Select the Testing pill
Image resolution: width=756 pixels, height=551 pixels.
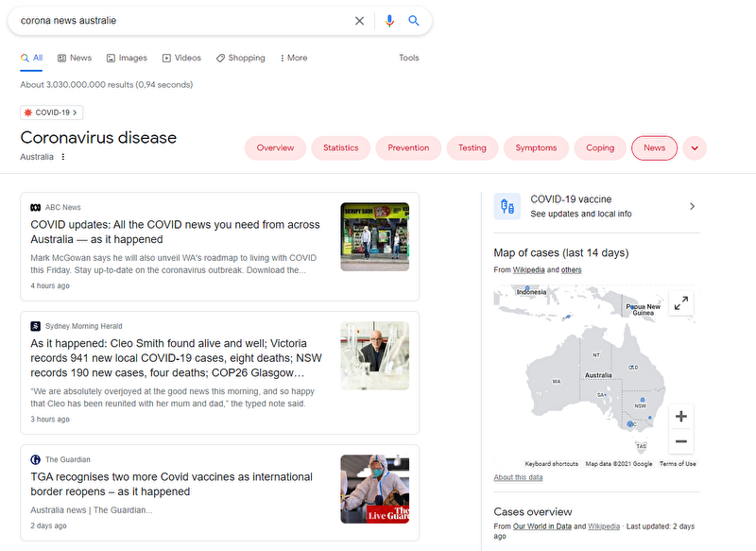[x=472, y=148]
